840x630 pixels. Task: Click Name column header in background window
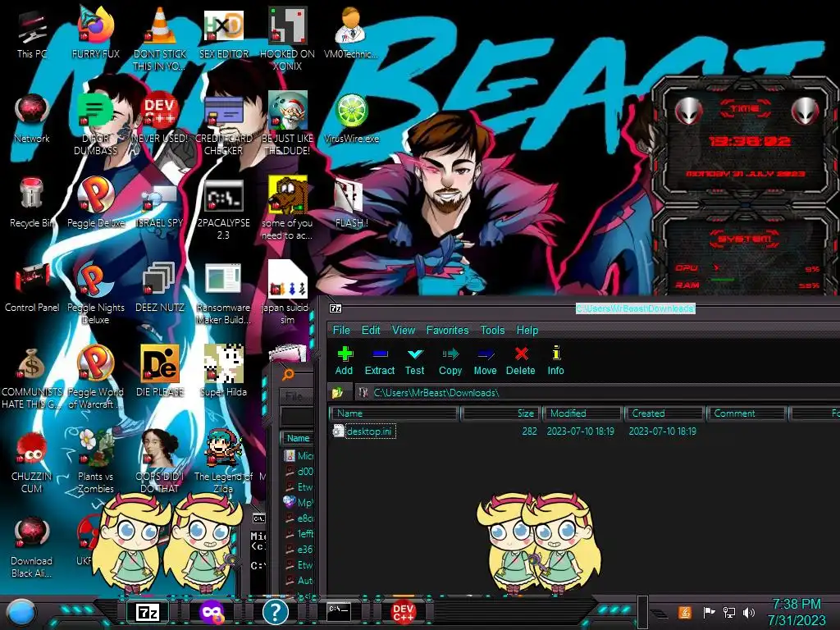[x=298, y=438]
